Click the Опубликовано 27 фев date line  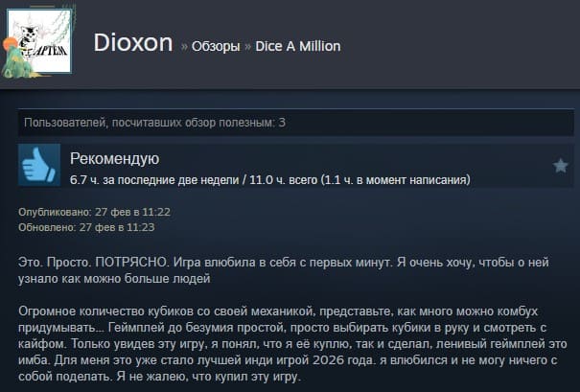[94, 212]
